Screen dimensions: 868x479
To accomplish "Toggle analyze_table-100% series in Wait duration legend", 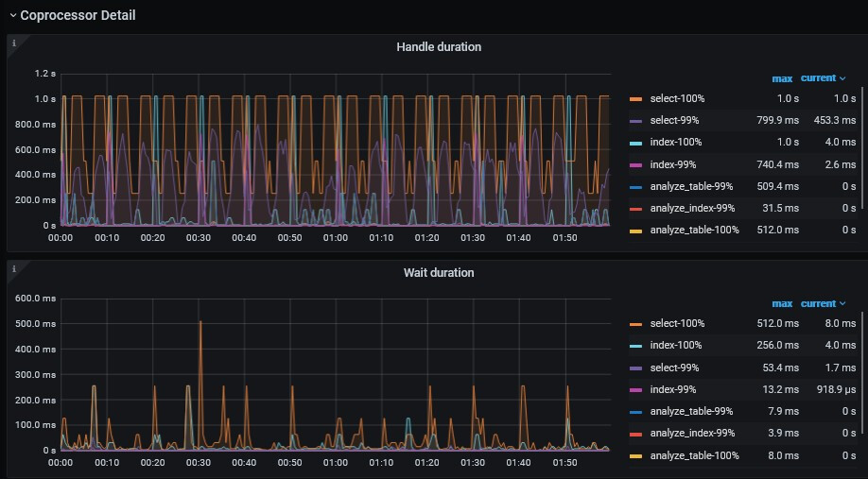I will pos(694,455).
